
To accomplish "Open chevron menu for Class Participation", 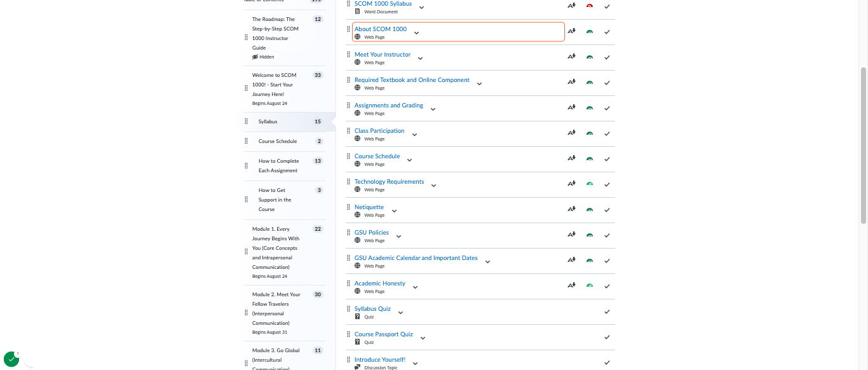I will pyautogui.click(x=414, y=135).
